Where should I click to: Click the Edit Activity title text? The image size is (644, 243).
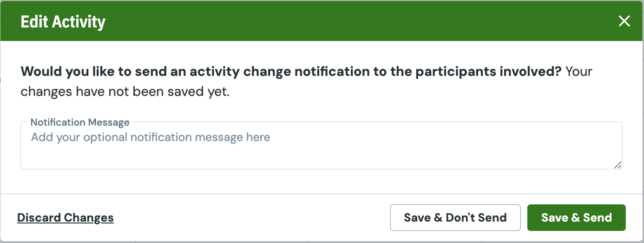pyautogui.click(x=63, y=22)
